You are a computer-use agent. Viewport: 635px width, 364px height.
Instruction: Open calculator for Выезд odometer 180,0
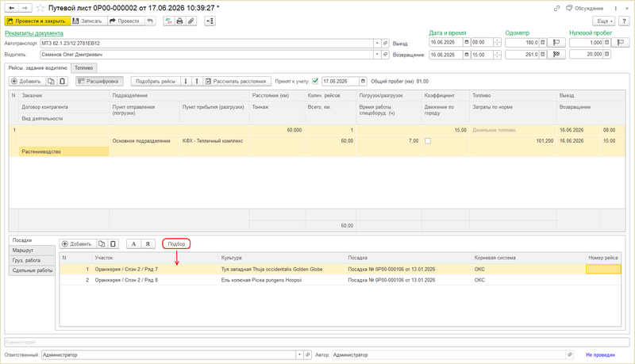click(543, 42)
